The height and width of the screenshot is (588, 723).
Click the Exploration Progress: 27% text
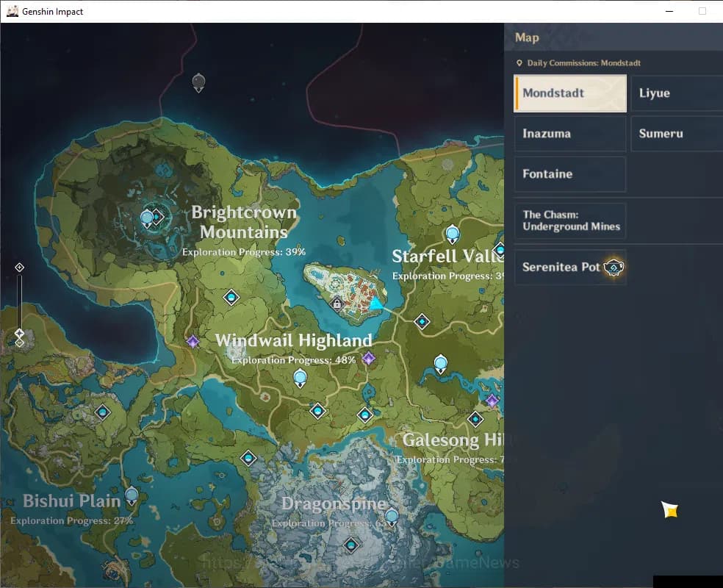[71, 520]
